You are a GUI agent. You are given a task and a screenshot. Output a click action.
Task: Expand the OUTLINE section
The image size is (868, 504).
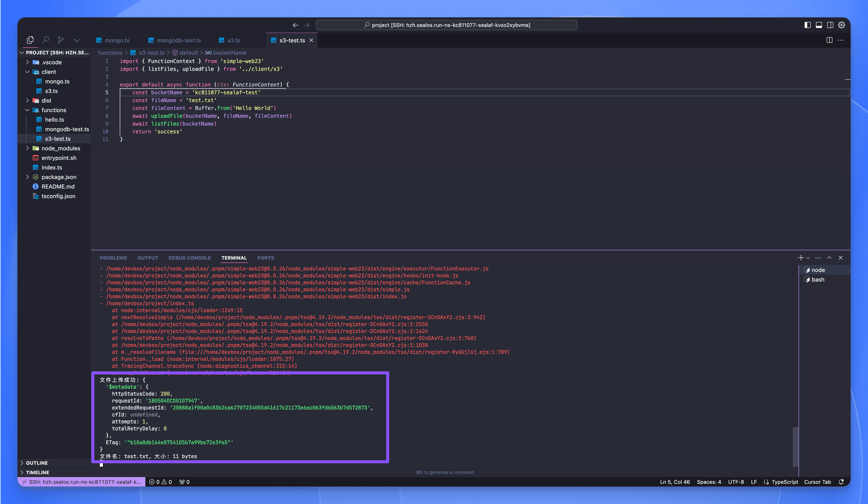coord(37,463)
